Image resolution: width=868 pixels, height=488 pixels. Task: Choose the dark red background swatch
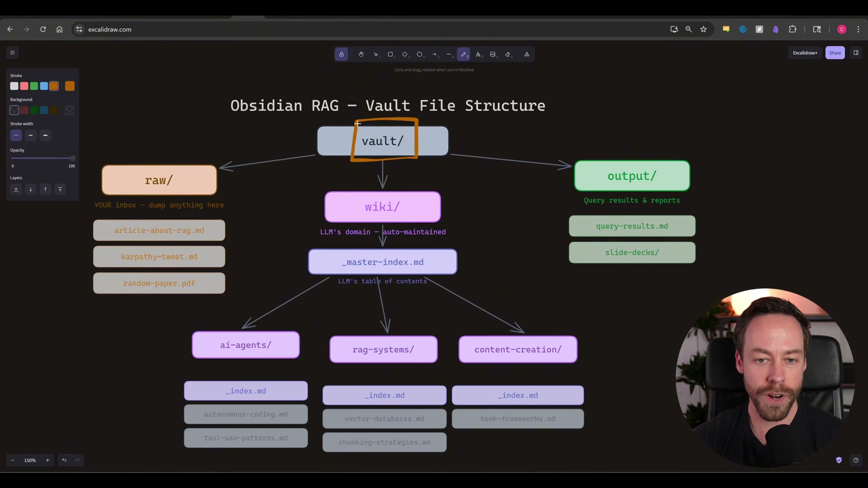pos(24,110)
